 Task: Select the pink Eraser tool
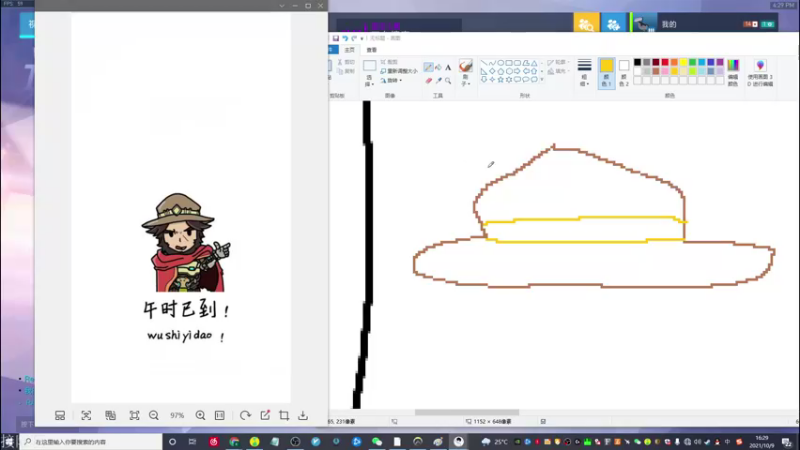pyautogui.click(x=429, y=81)
